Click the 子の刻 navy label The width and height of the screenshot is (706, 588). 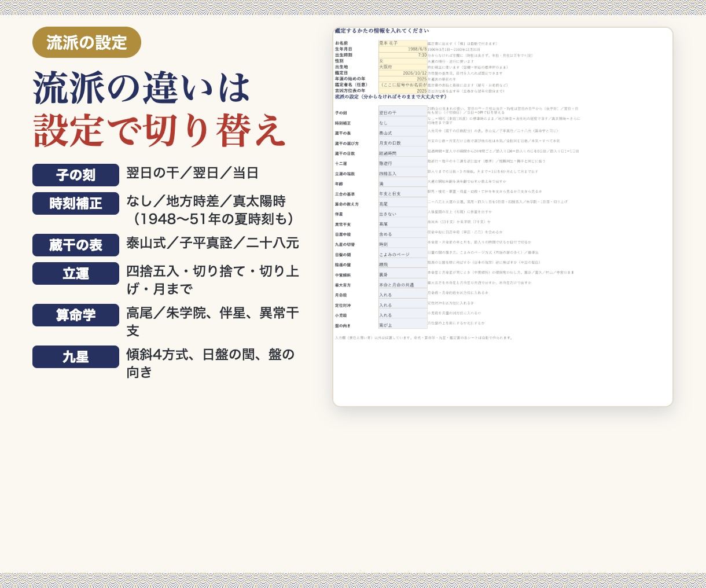pos(76,175)
